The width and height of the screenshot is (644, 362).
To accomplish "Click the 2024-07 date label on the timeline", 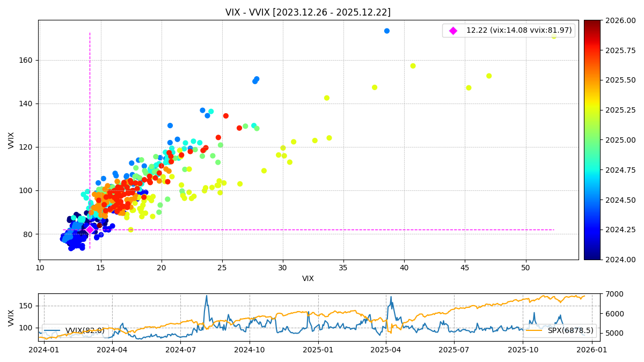I will (x=180, y=350).
